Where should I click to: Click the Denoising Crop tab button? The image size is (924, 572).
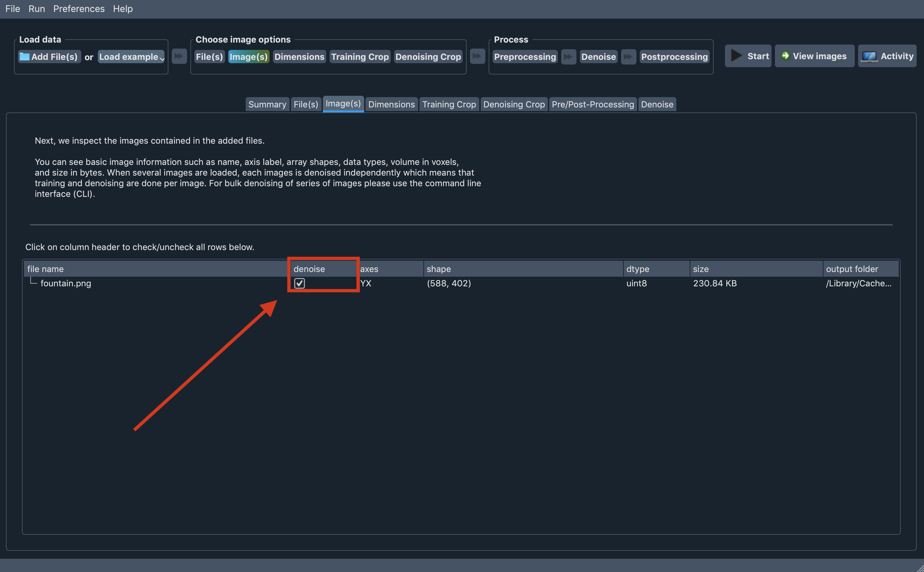514,103
